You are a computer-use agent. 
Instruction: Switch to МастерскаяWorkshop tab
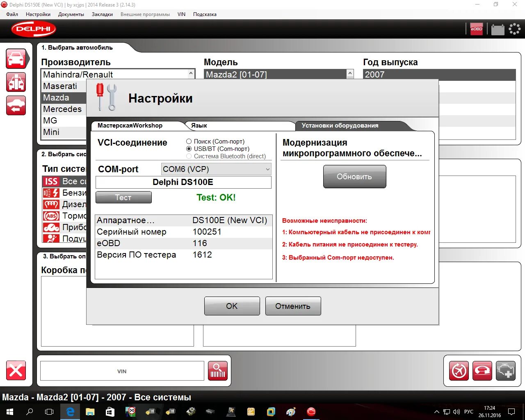click(x=130, y=126)
